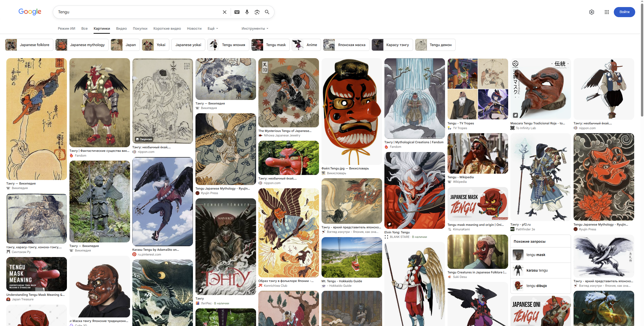Open the Tengu mask meaning KimuraKami image

pos(478,204)
